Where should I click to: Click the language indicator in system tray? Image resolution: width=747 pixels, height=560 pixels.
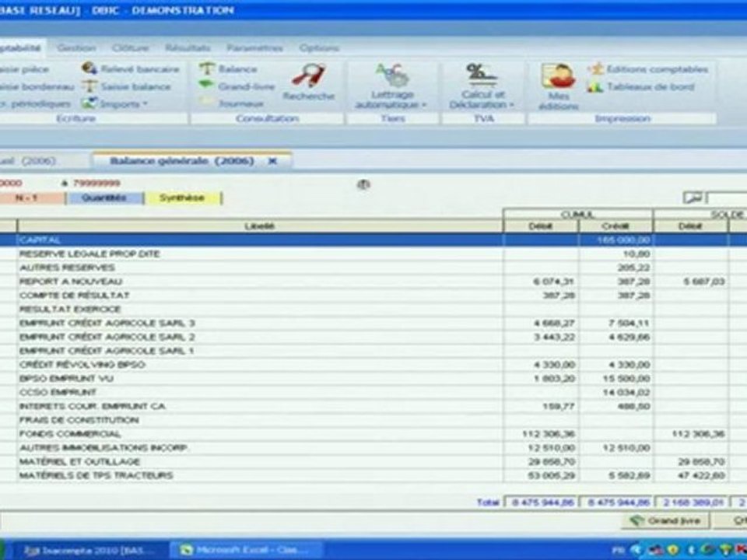(x=617, y=550)
